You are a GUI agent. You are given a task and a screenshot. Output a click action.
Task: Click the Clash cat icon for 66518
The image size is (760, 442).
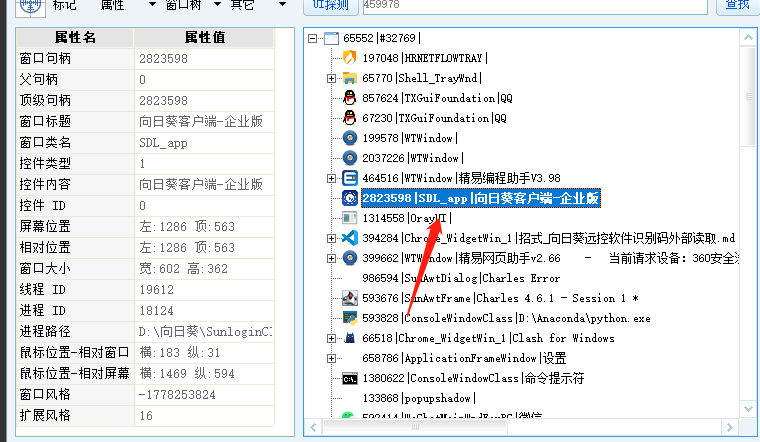[349, 338]
